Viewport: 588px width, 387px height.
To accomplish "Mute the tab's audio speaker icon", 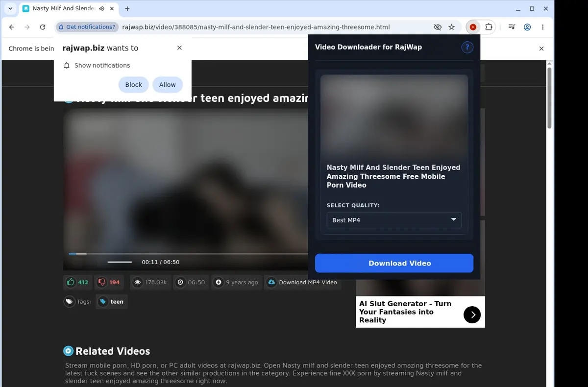I will pos(101,8).
